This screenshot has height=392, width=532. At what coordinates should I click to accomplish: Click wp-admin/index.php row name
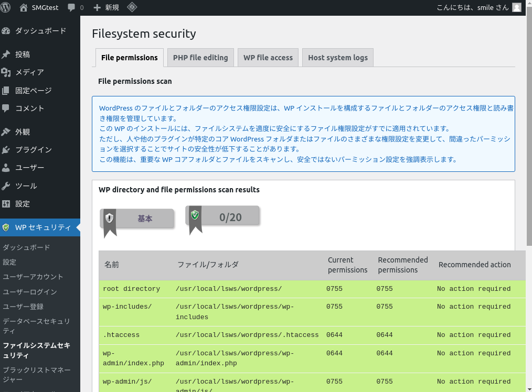pos(133,358)
